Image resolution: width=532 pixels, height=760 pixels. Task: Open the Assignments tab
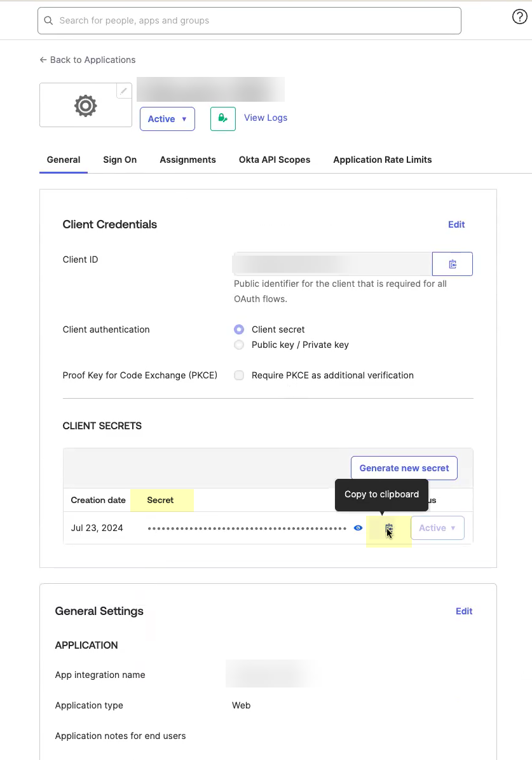pyautogui.click(x=188, y=160)
